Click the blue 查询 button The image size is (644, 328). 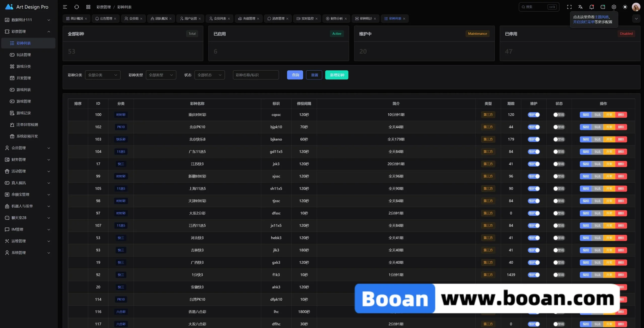tap(295, 75)
